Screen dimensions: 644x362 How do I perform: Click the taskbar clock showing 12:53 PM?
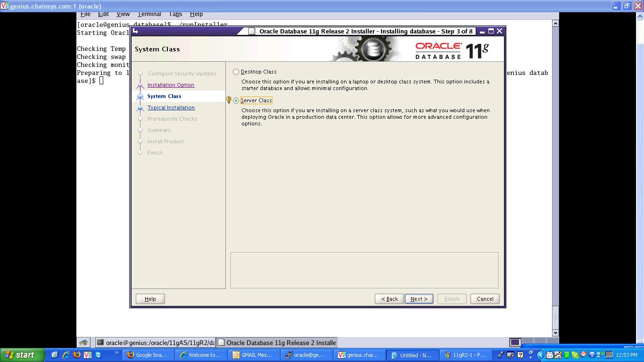tap(626, 355)
